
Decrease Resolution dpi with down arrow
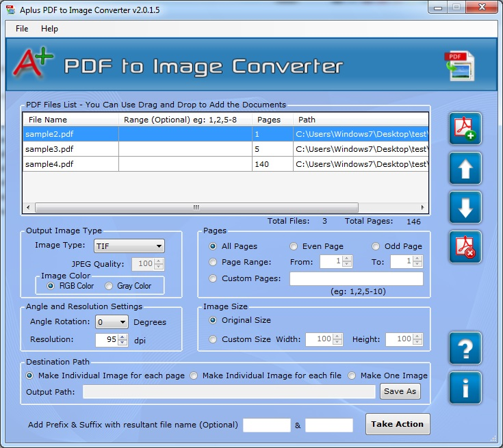click(122, 343)
